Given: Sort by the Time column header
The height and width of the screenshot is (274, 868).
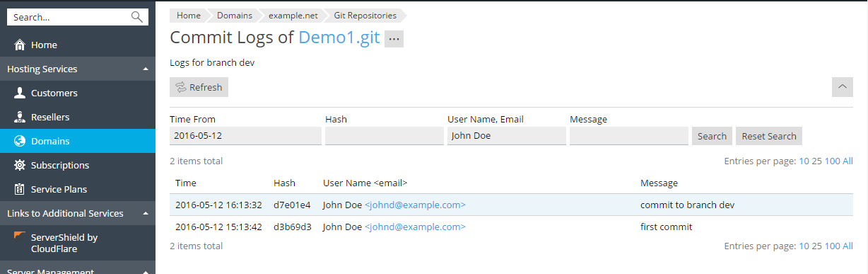Looking at the screenshot, I should [186, 183].
